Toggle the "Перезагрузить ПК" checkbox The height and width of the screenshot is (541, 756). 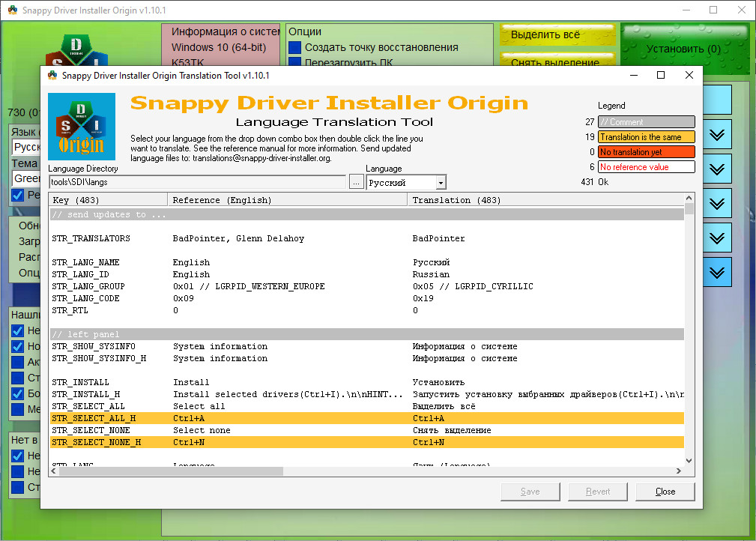tap(294, 63)
